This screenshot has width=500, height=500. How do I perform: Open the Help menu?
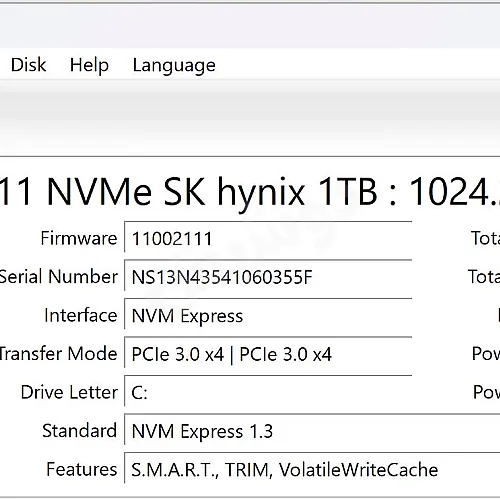point(89,65)
